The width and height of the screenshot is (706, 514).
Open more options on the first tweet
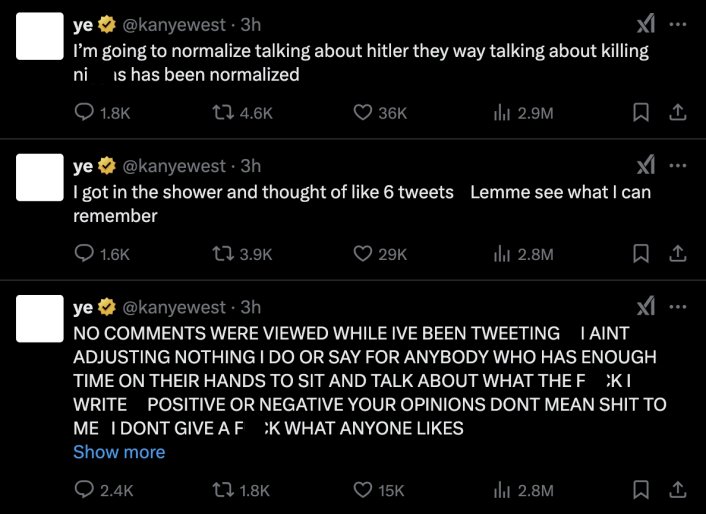tap(678, 24)
